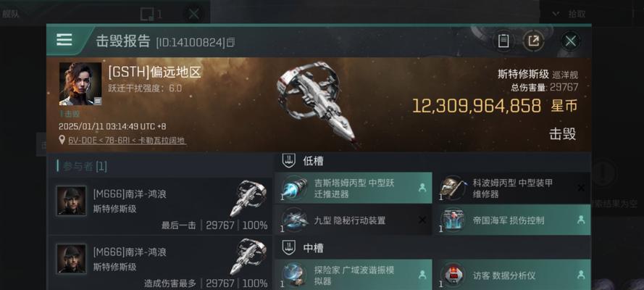
Task: Select the 访客 数据分析仪 module icon
Action: pyautogui.click(x=452, y=275)
